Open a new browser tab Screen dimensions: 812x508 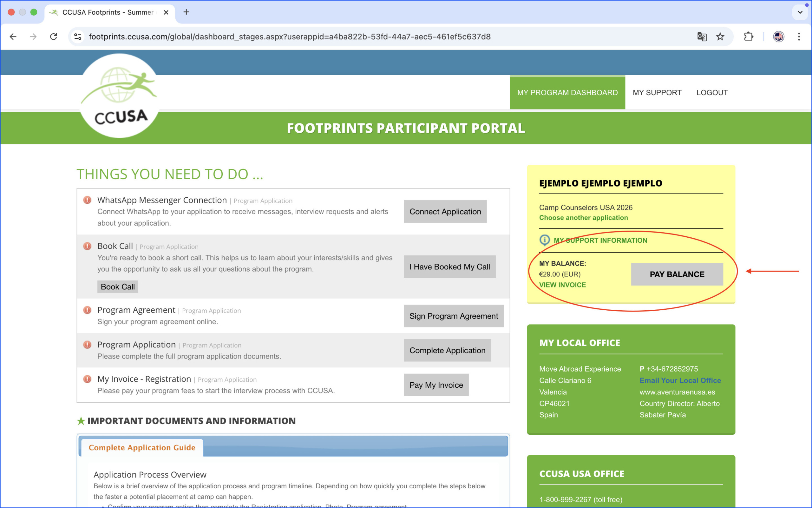point(187,12)
